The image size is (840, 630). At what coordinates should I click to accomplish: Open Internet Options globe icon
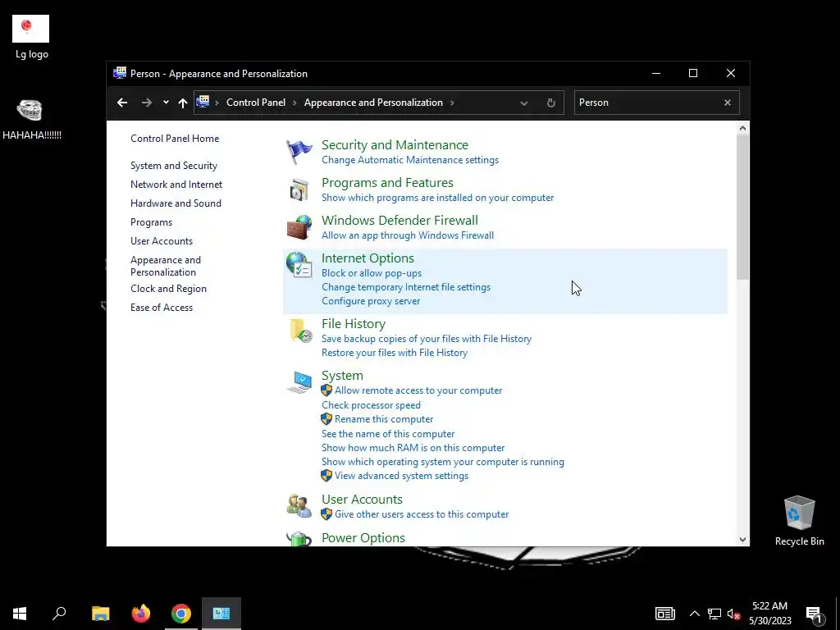pos(299,265)
